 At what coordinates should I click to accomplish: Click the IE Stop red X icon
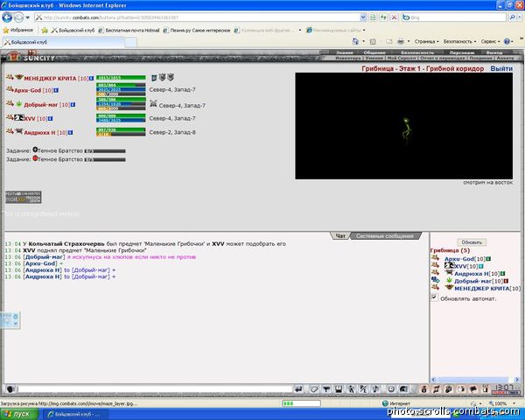pos(394,17)
